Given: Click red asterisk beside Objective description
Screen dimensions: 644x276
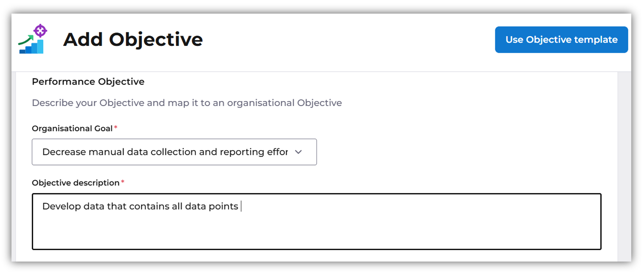Looking at the screenshot, I should click(123, 182).
